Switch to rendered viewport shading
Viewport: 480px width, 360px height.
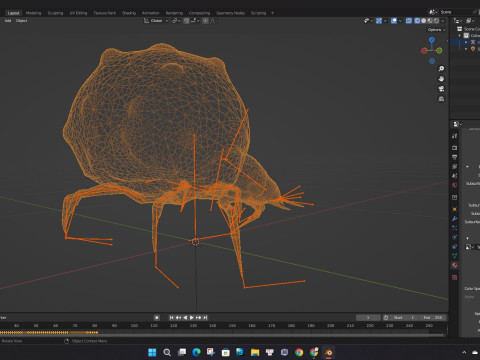436,21
